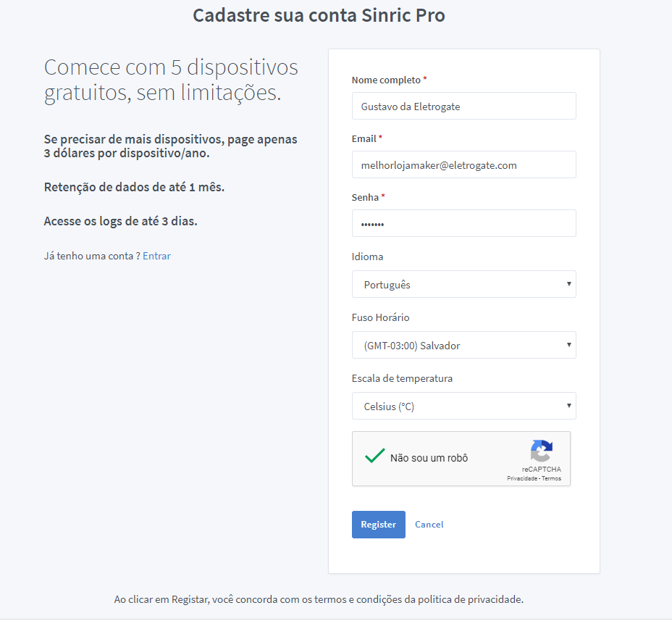Open the Escala de temperatura dropdown

coord(463,406)
